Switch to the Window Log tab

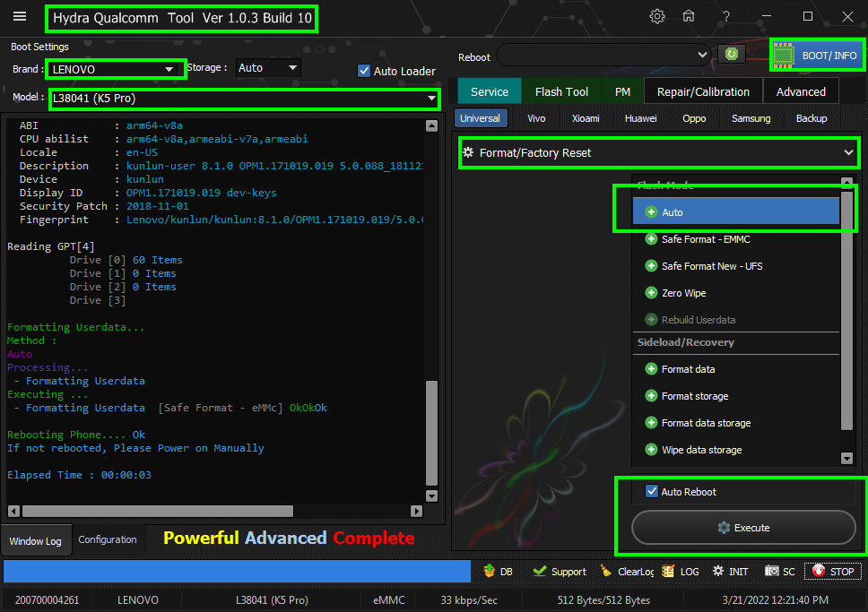36,540
